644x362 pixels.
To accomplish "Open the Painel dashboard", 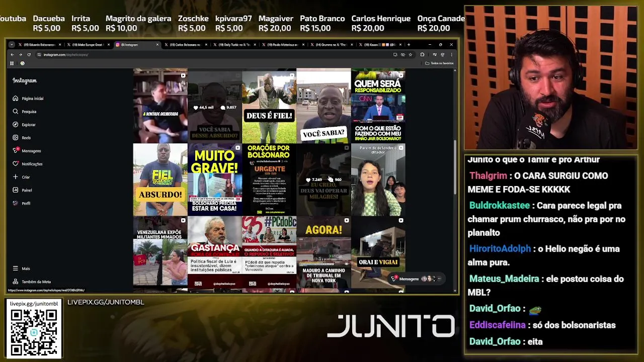I will pos(22,190).
